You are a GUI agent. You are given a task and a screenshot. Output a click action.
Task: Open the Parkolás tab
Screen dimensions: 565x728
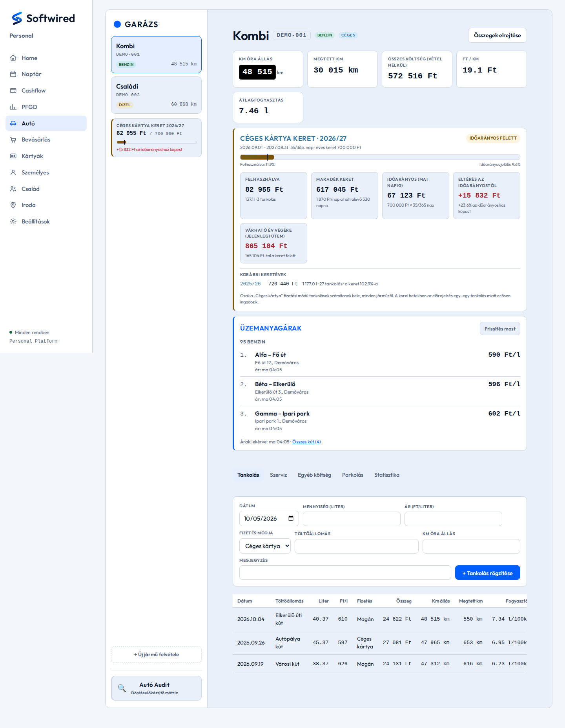[x=353, y=475]
